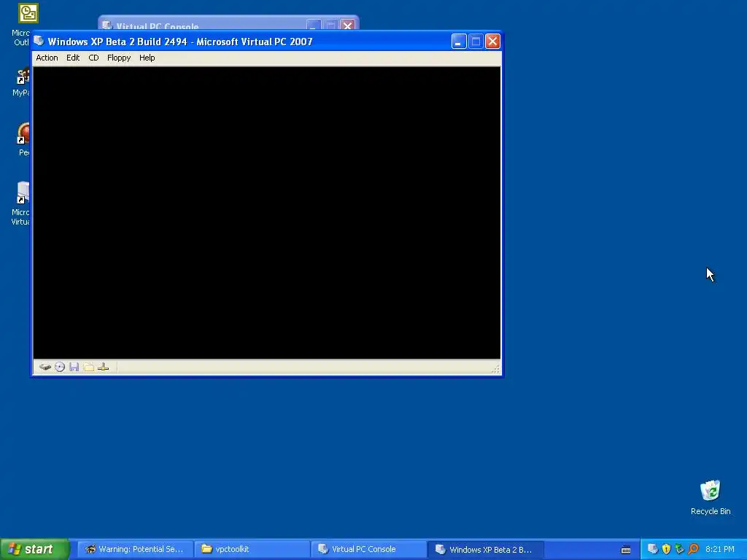Click the resize grip of the VM window
Screen dimensions: 747x560
(495, 369)
